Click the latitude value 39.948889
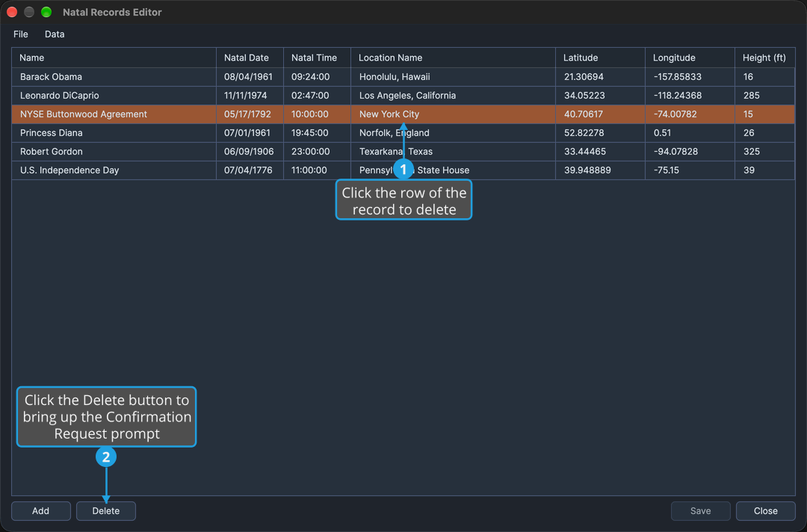 (x=600, y=170)
